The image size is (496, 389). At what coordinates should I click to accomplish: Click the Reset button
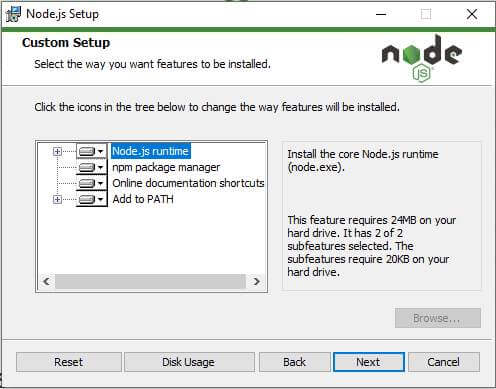point(69,362)
